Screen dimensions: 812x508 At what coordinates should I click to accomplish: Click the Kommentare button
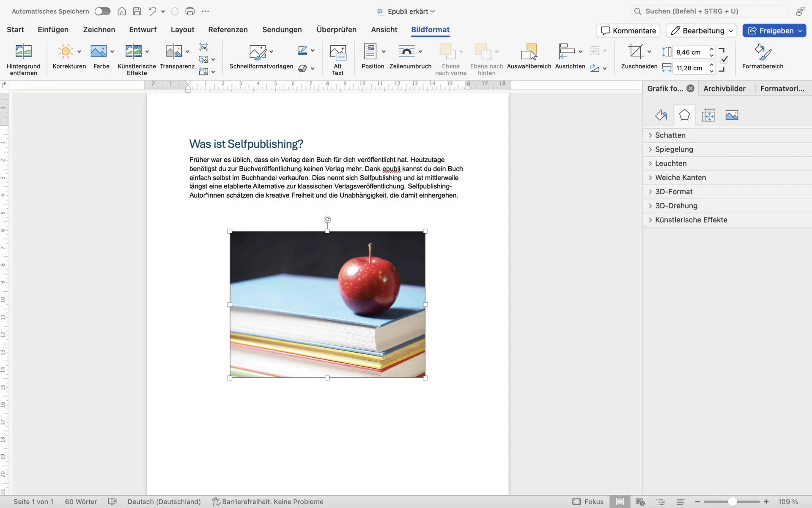[x=628, y=30]
